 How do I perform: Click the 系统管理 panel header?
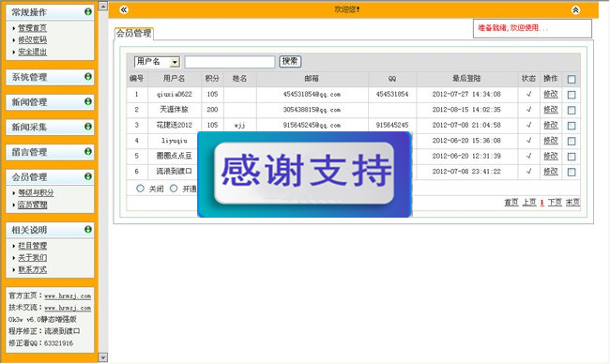click(x=50, y=77)
